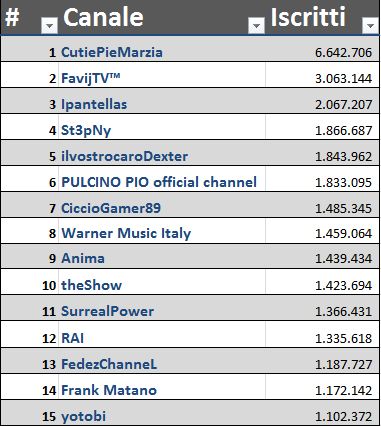The width and height of the screenshot is (381, 426).
Task: Open the CutiePieMarzia channel link
Action: [112, 52]
